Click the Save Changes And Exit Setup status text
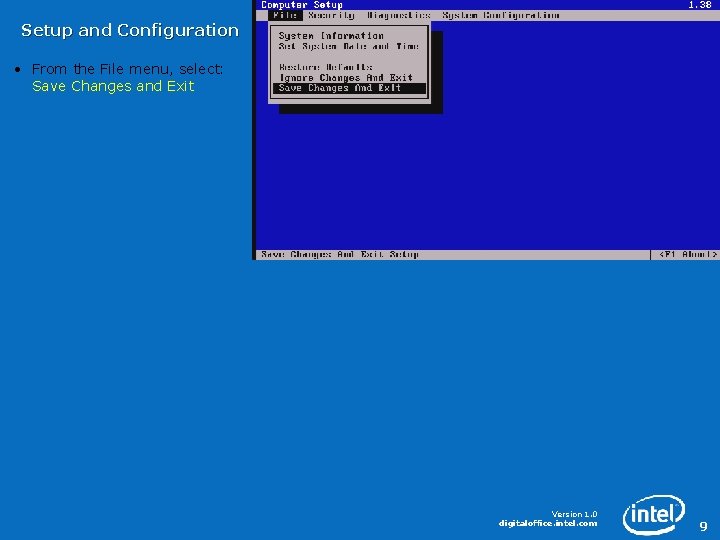720x540 pixels. click(340, 254)
